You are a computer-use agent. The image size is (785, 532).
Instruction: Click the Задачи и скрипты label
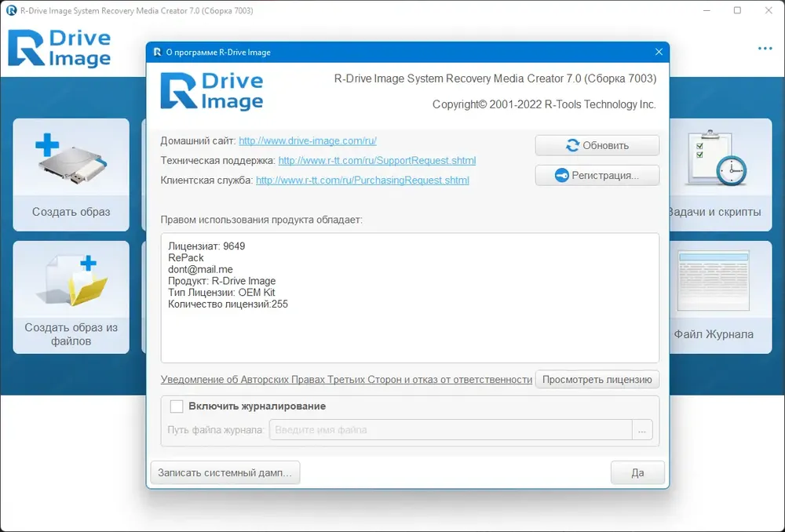coord(715,212)
